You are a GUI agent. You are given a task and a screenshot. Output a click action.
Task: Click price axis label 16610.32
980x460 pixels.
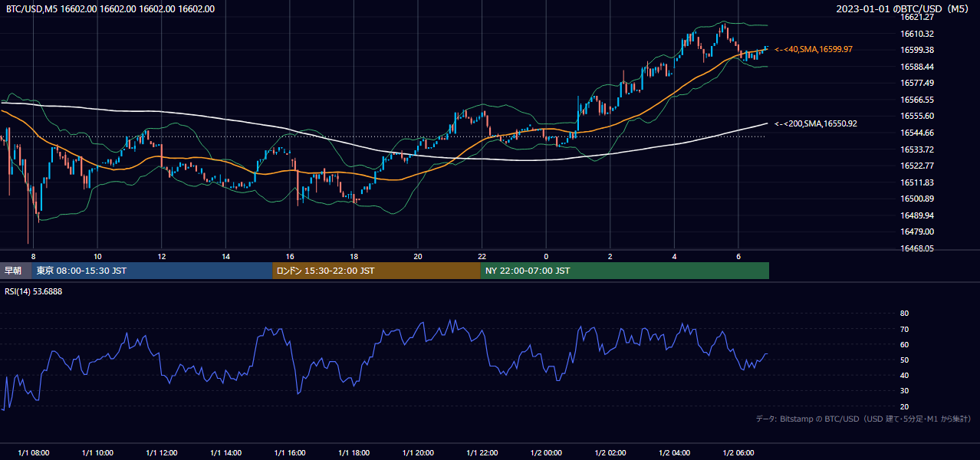click(917, 34)
